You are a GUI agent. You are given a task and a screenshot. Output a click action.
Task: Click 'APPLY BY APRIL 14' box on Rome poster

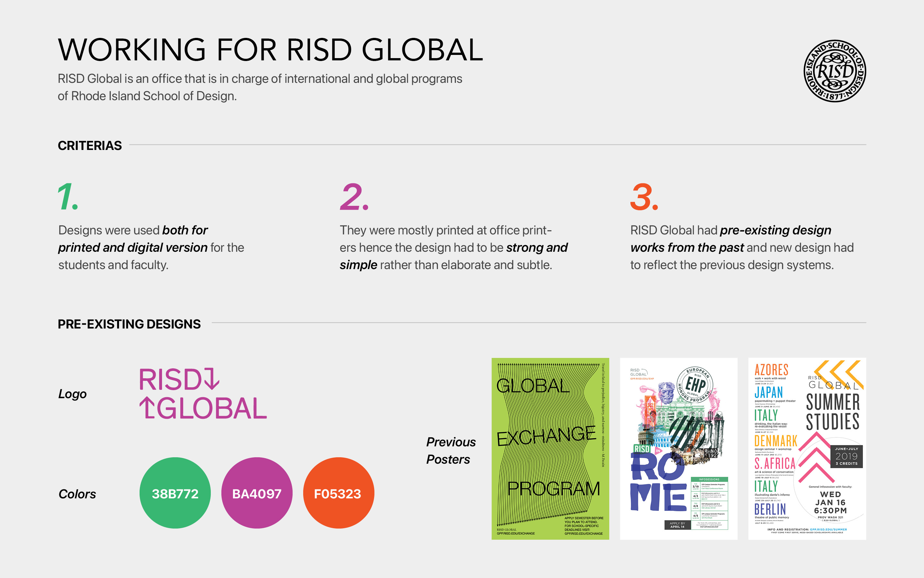(x=677, y=525)
